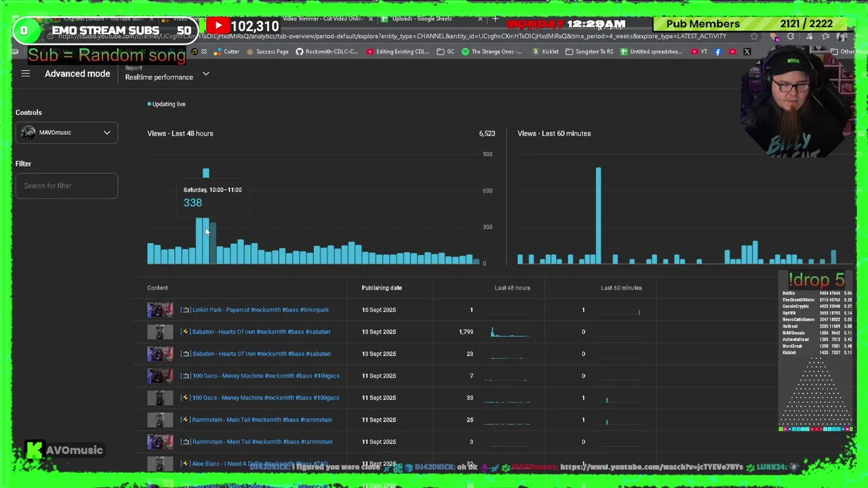Select the tallest bar in Last 48 hours chart

click(206, 216)
